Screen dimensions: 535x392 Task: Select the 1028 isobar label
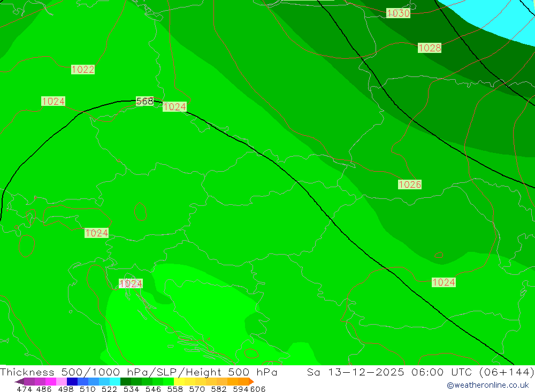(x=430, y=48)
